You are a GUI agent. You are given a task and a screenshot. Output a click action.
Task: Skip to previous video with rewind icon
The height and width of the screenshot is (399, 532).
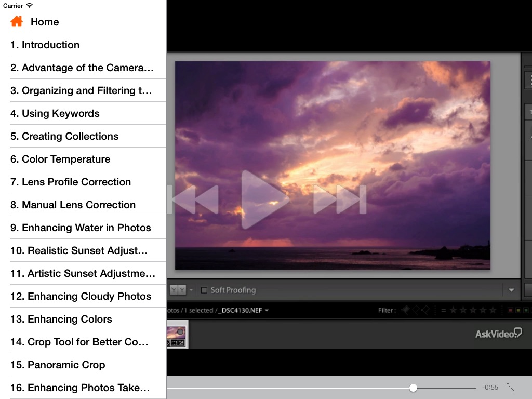tap(193, 199)
